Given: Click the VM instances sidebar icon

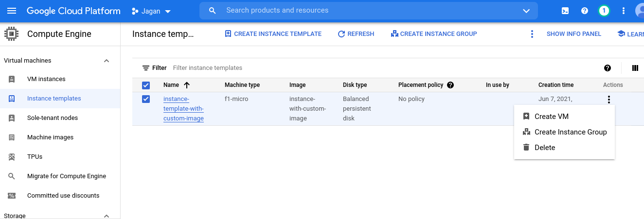Looking at the screenshot, I should [x=12, y=79].
